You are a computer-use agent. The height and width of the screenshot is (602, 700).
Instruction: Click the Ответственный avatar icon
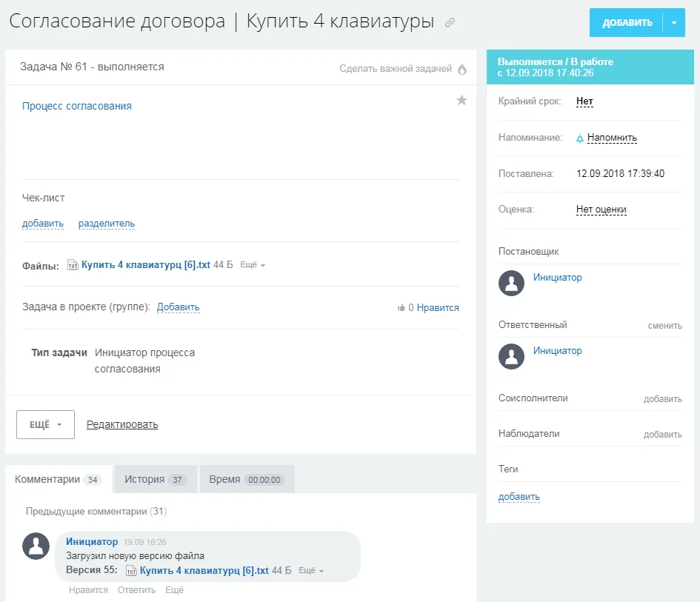pos(511,357)
